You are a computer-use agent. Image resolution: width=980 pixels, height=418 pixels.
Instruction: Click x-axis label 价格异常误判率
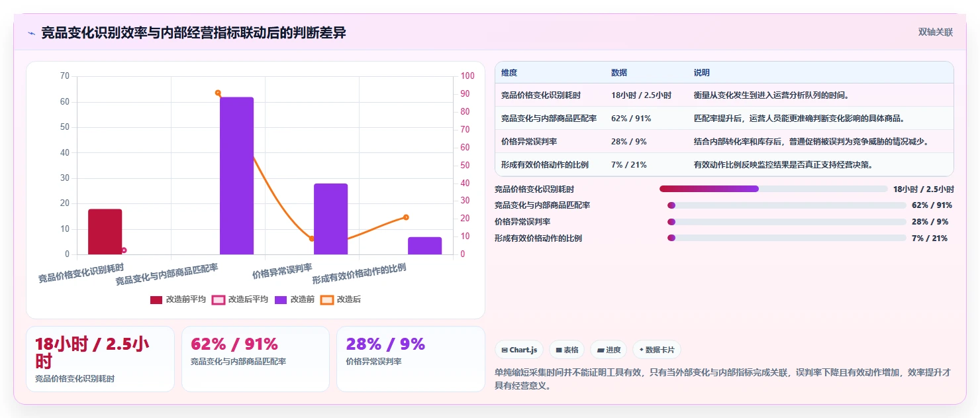pyautogui.click(x=282, y=270)
